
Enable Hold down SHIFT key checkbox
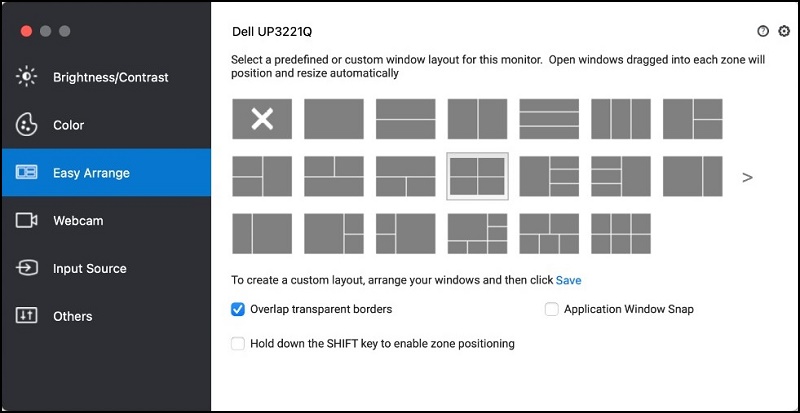[238, 343]
